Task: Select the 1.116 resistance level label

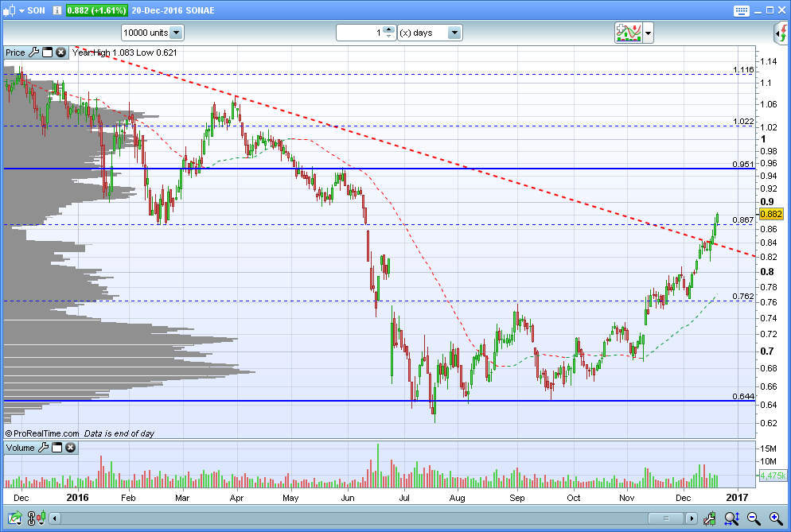Action: [743, 70]
